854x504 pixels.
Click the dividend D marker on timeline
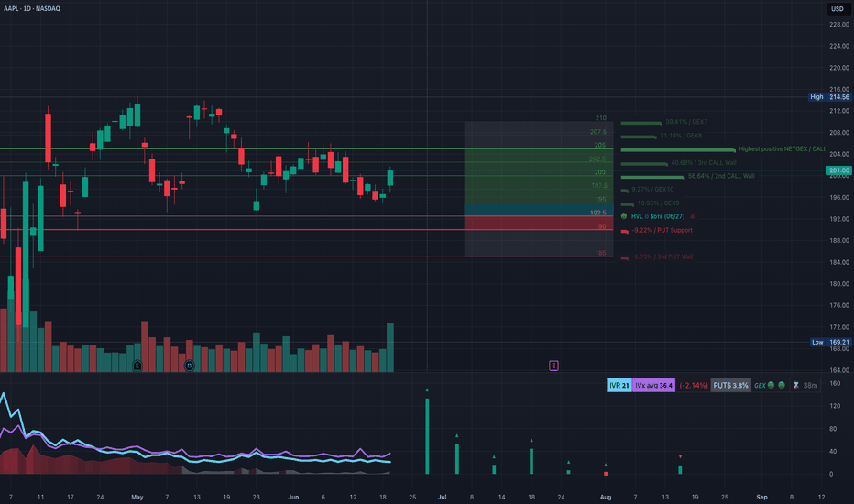[189, 366]
